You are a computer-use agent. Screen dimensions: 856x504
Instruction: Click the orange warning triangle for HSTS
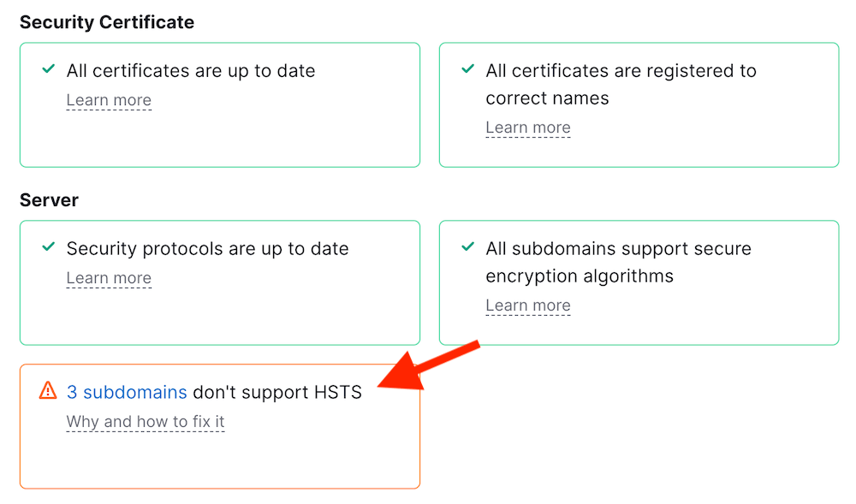48,391
